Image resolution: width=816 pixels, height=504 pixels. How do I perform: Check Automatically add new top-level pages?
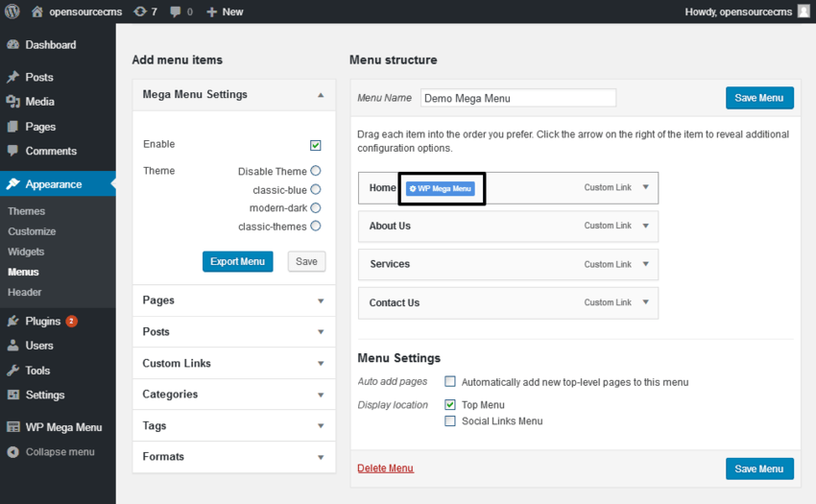click(450, 382)
